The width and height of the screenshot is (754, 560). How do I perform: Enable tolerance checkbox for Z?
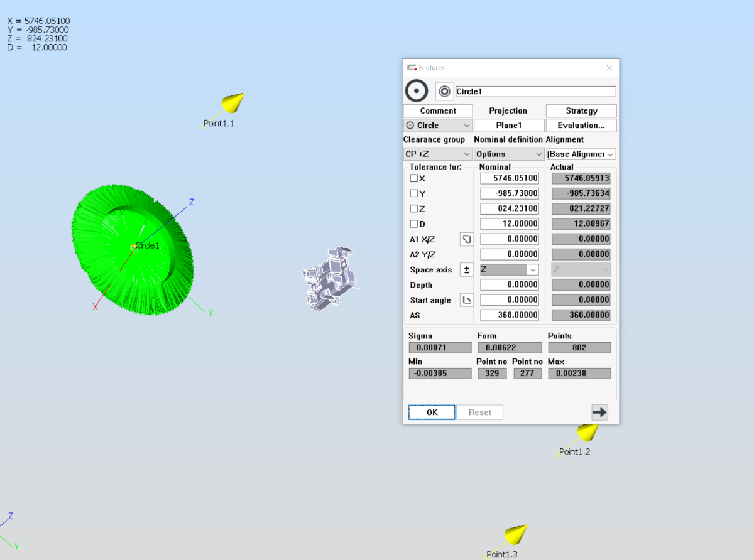(414, 208)
